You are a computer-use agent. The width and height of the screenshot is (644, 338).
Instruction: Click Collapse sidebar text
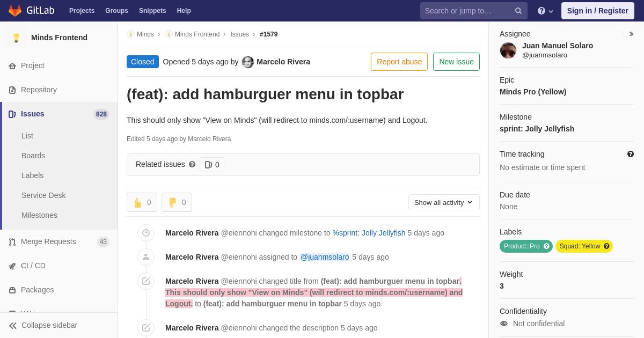click(x=49, y=325)
